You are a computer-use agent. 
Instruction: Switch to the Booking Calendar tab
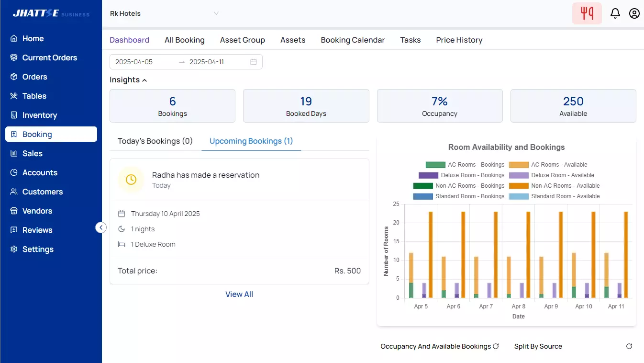tap(353, 40)
